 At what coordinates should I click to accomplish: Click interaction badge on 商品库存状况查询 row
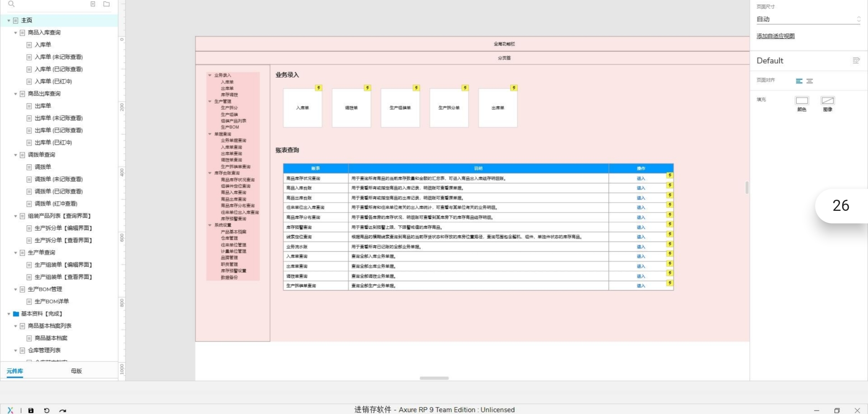coord(669,175)
